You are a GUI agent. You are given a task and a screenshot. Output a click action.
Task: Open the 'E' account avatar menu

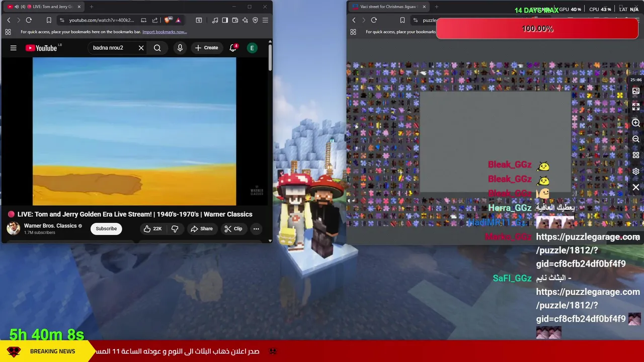click(252, 48)
